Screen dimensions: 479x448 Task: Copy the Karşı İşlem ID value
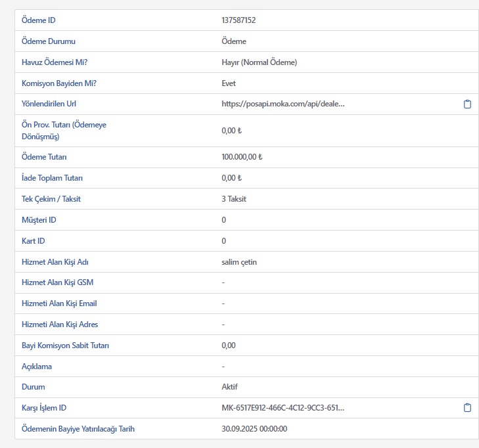(467, 407)
